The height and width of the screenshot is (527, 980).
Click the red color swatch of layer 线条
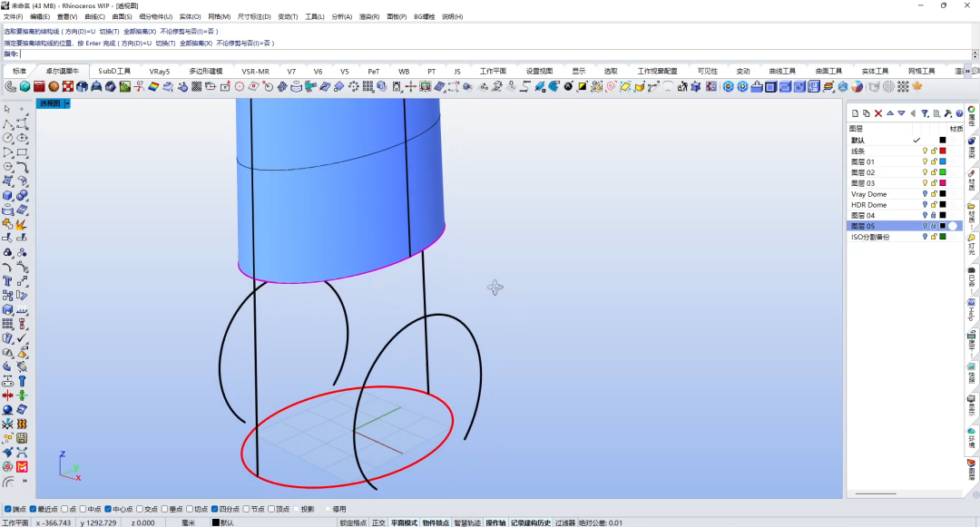click(943, 151)
